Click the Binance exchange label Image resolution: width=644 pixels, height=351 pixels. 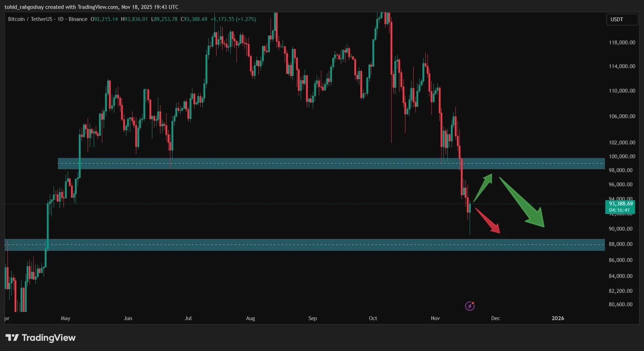pyautogui.click(x=78, y=19)
